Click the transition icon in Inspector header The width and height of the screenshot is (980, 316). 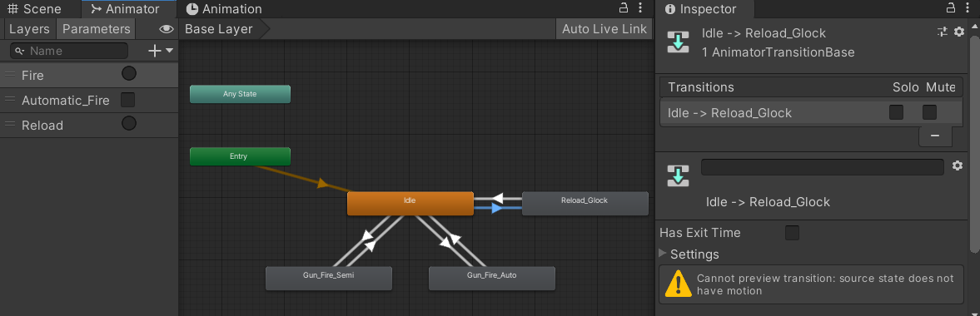(x=678, y=42)
